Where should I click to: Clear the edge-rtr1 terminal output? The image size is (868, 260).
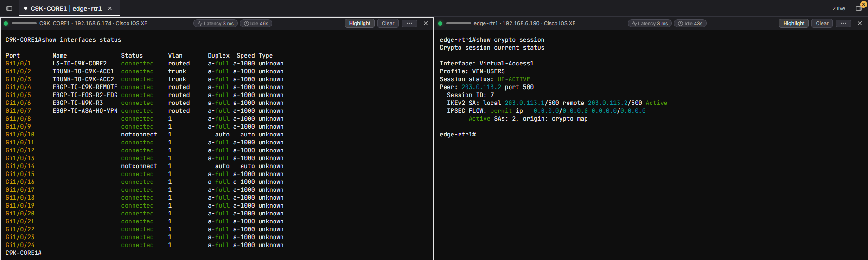click(x=822, y=23)
